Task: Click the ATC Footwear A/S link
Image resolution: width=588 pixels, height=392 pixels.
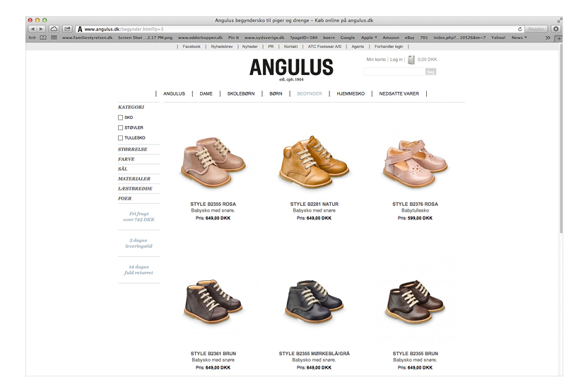Action: point(324,47)
